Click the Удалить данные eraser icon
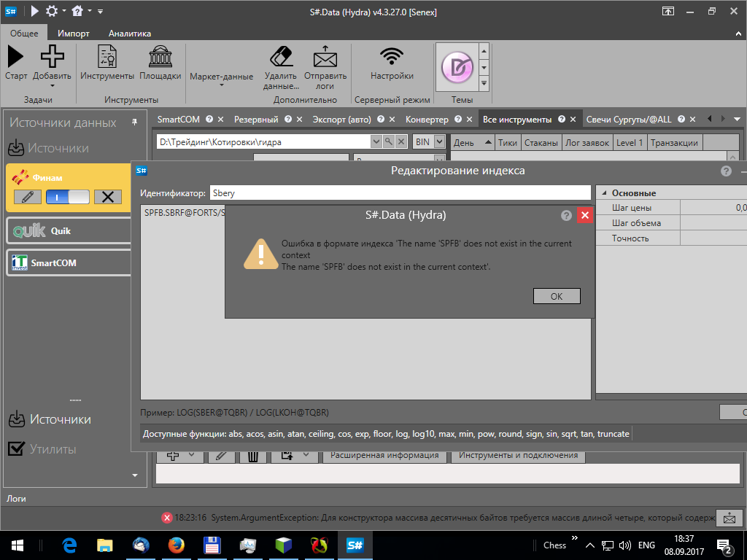This screenshot has width=747, height=560. click(x=281, y=57)
